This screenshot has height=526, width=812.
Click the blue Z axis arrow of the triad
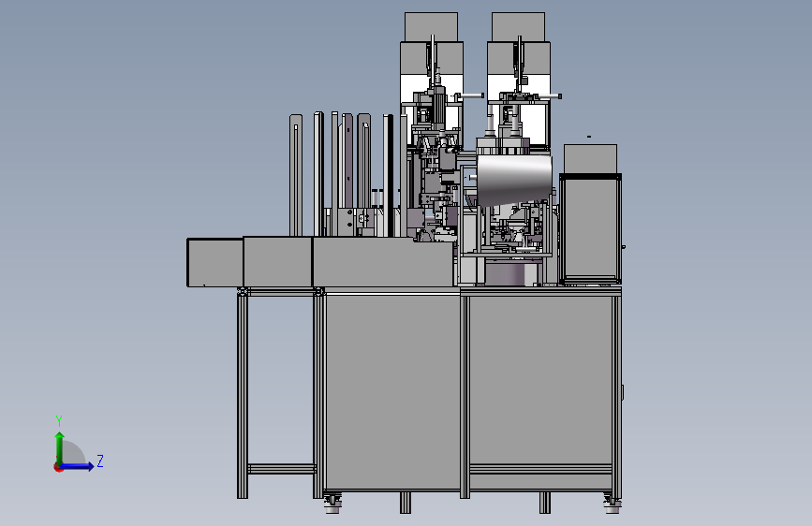coord(78,466)
